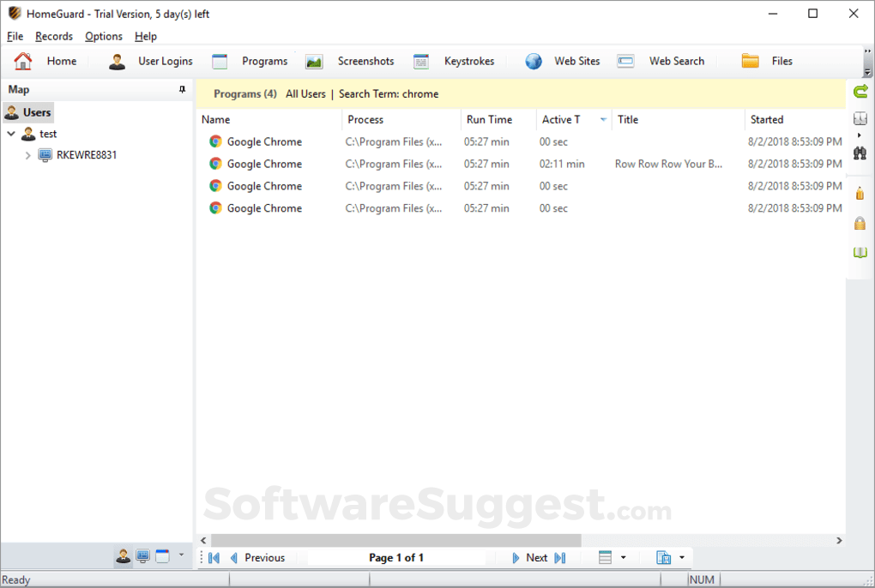Toggle the pin on the Map panel
Viewport: 875px width, 588px height.
(182, 89)
